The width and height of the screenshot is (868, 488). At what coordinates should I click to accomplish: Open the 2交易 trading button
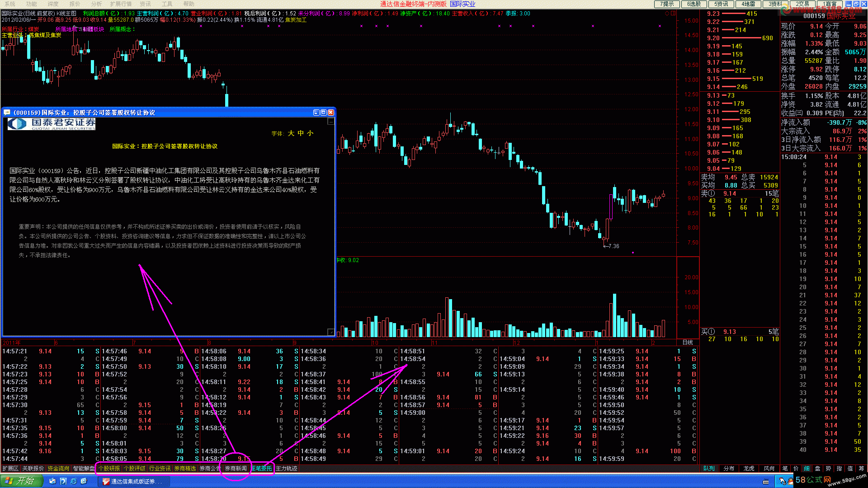click(x=802, y=4)
